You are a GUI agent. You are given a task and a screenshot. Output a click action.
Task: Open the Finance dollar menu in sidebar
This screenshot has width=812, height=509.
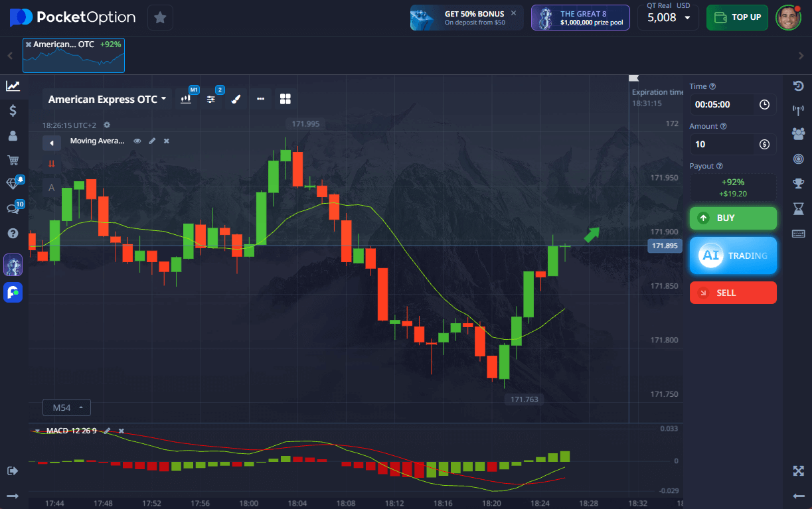13,111
